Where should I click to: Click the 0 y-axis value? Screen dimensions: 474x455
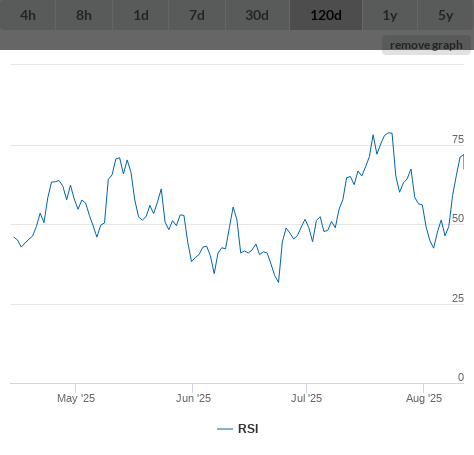tap(461, 377)
